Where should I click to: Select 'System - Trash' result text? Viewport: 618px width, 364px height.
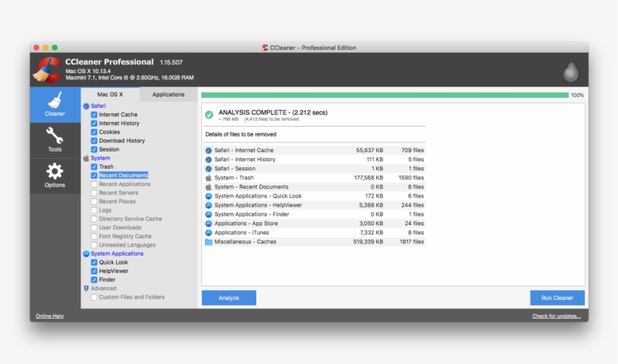coord(234,178)
